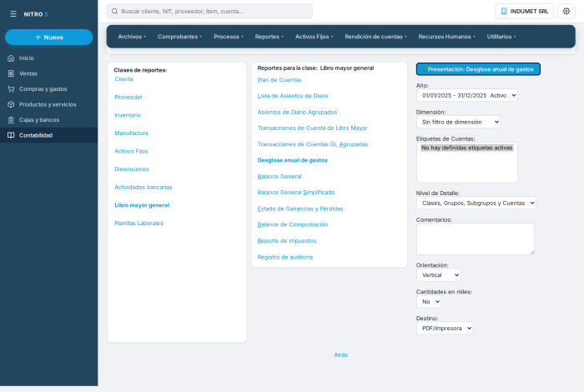
Task: Go to Productos y servicios in sidebar
Action: point(48,104)
